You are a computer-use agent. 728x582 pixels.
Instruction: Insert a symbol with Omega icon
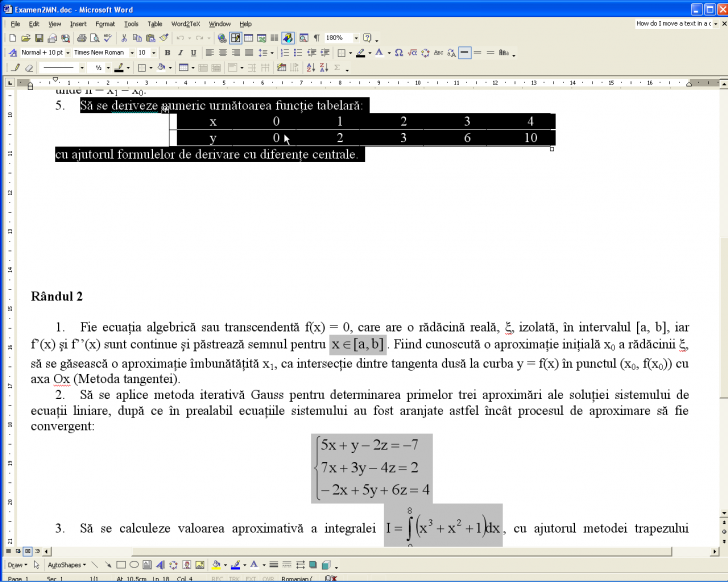[399, 53]
